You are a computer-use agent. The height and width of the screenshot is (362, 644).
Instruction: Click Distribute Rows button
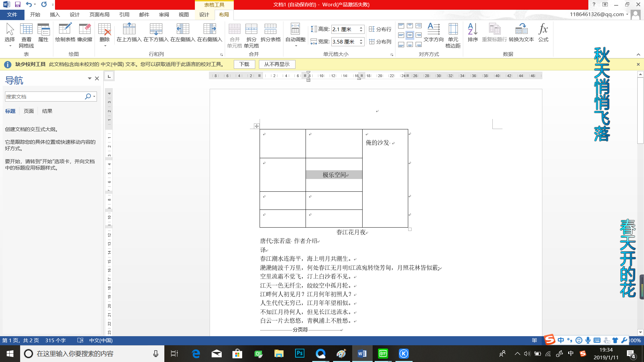tap(380, 29)
